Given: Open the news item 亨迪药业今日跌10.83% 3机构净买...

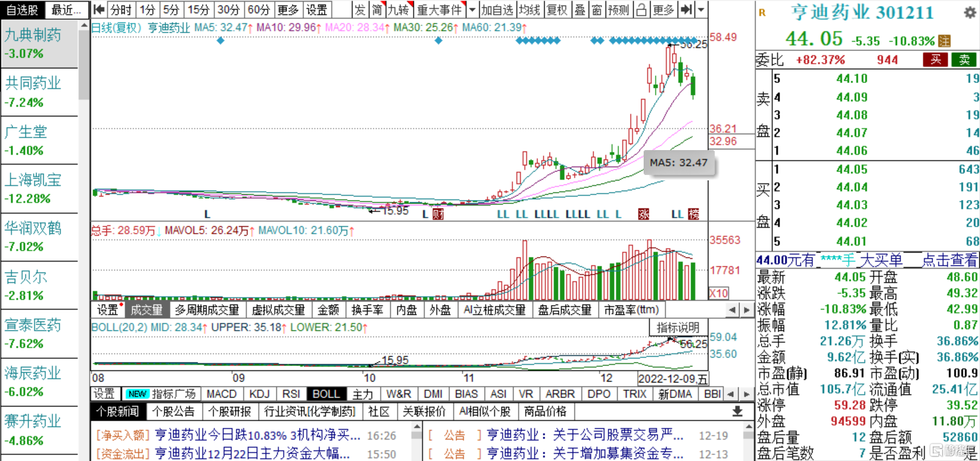Looking at the screenshot, I should [257, 435].
